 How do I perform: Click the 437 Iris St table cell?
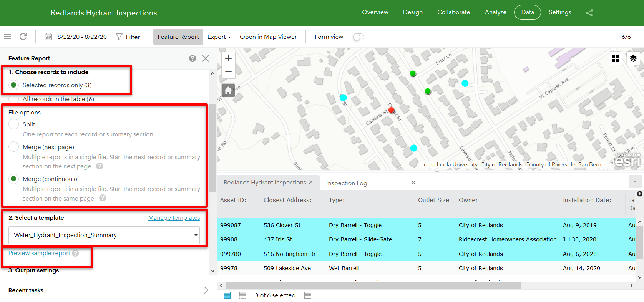pyautogui.click(x=278, y=239)
